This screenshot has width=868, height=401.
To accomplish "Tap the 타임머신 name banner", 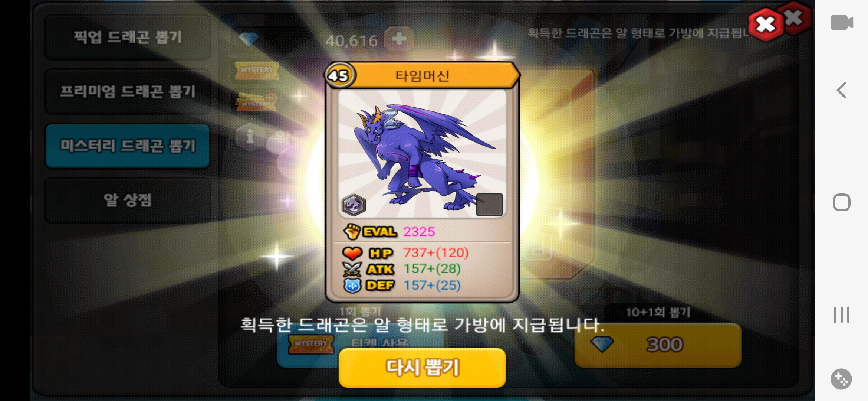I will click(x=422, y=75).
